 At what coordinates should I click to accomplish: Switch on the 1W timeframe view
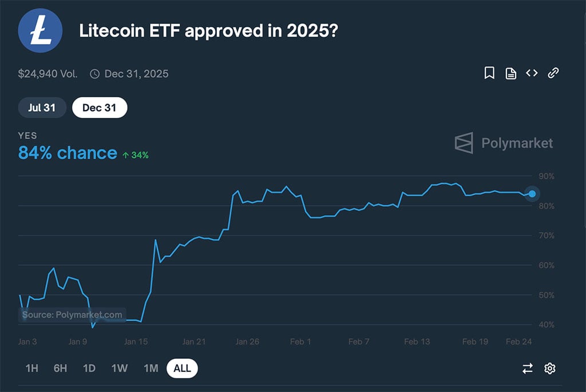(120, 368)
